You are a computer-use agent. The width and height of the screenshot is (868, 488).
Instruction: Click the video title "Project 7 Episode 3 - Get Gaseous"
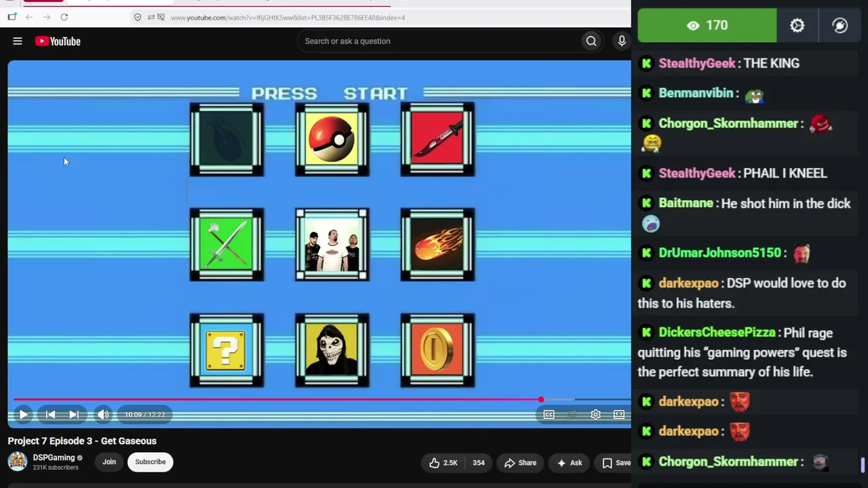point(82,441)
